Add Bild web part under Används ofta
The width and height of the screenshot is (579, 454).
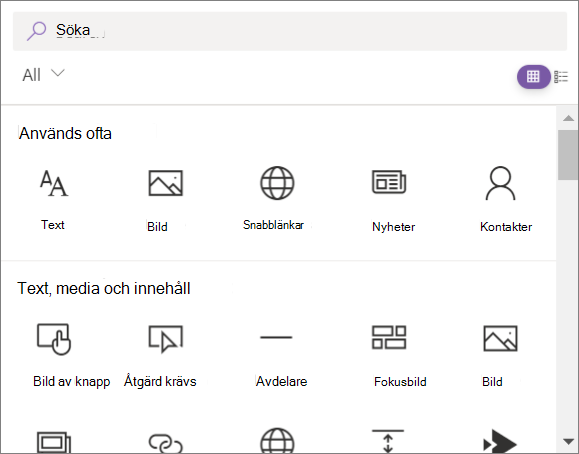165,183
